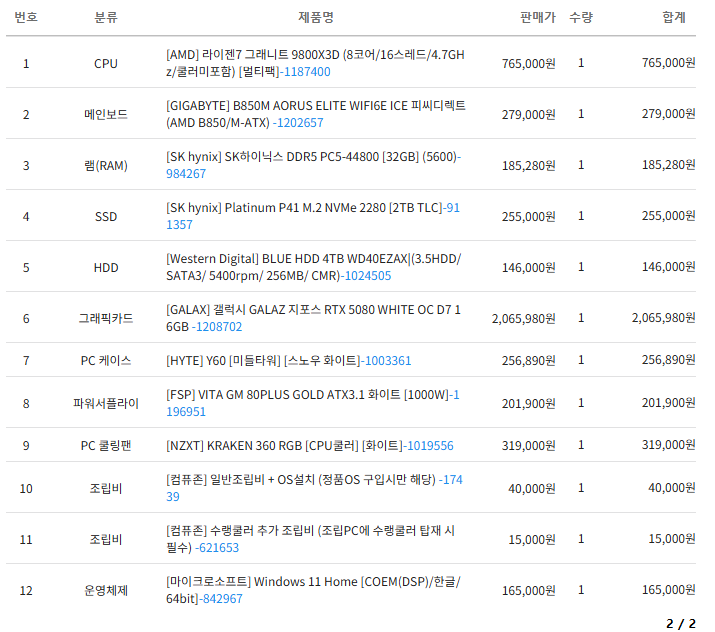Open product code link 1202657

300,123
